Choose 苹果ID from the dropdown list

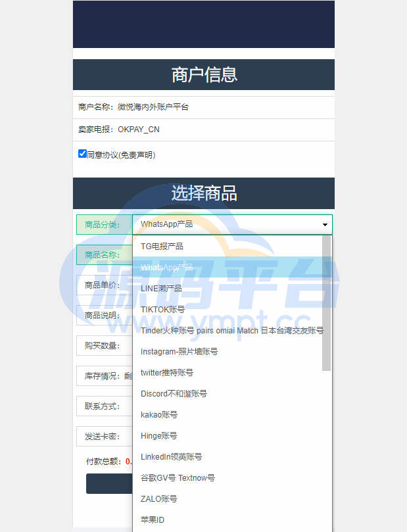tap(227, 520)
